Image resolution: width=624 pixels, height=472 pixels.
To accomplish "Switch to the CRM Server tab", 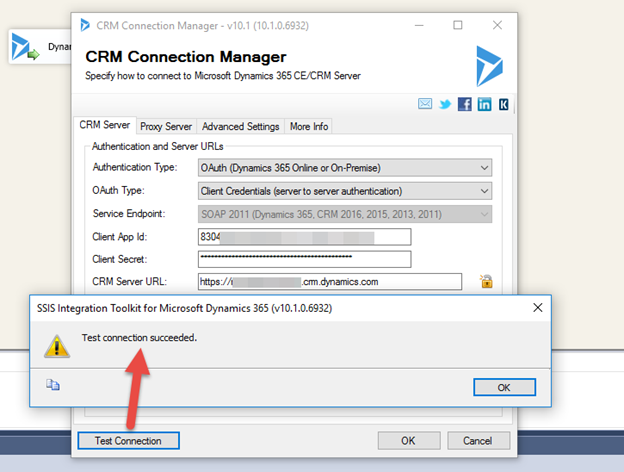I will tap(105, 125).
